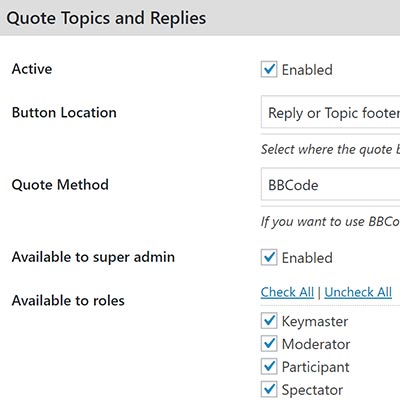Screen dimensions: 400x400
Task: Uncheck the Participant role checkbox
Action: (269, 366)
